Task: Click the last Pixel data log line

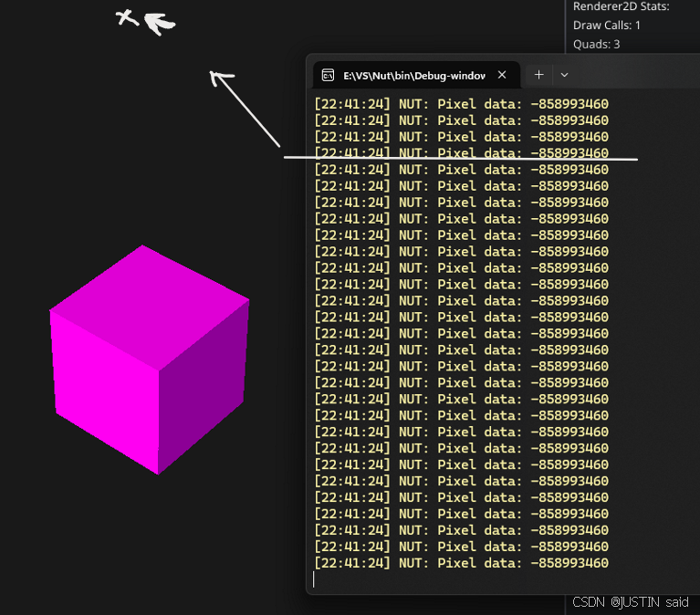Action: coord(461,563)
